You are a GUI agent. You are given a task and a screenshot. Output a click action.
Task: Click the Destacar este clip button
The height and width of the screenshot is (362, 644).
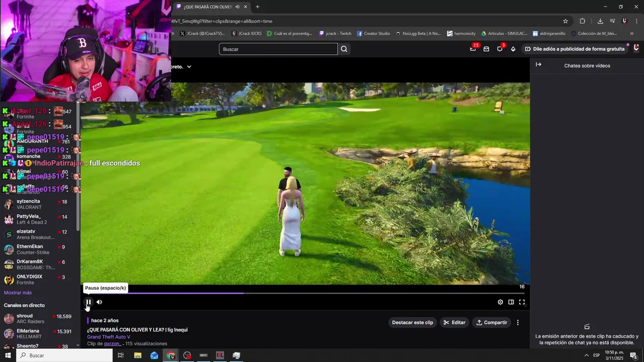(413, 323)
